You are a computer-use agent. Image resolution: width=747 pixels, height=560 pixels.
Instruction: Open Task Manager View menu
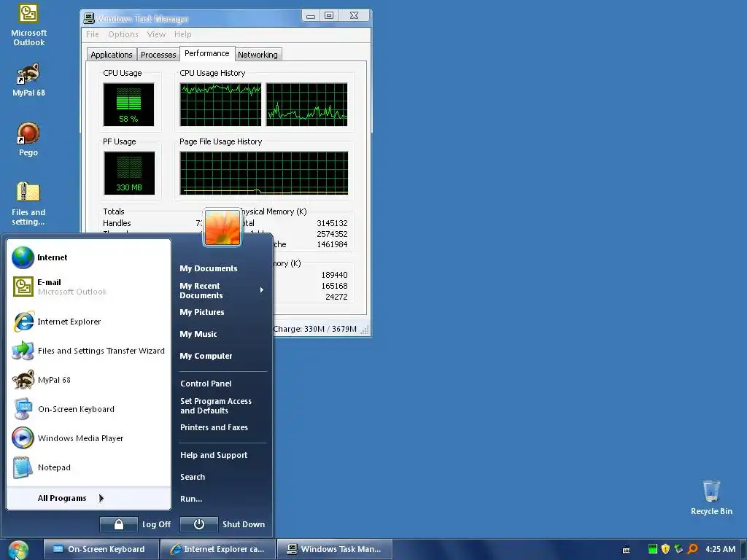point(156,34)
